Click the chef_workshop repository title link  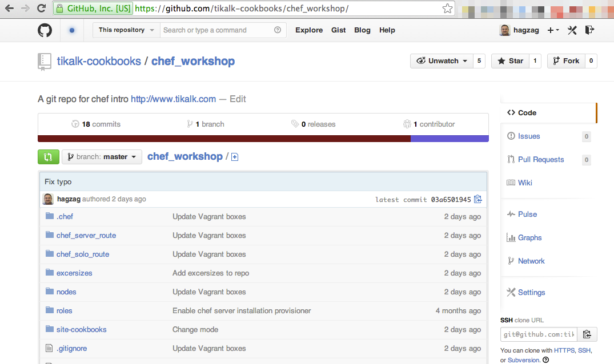193,62
